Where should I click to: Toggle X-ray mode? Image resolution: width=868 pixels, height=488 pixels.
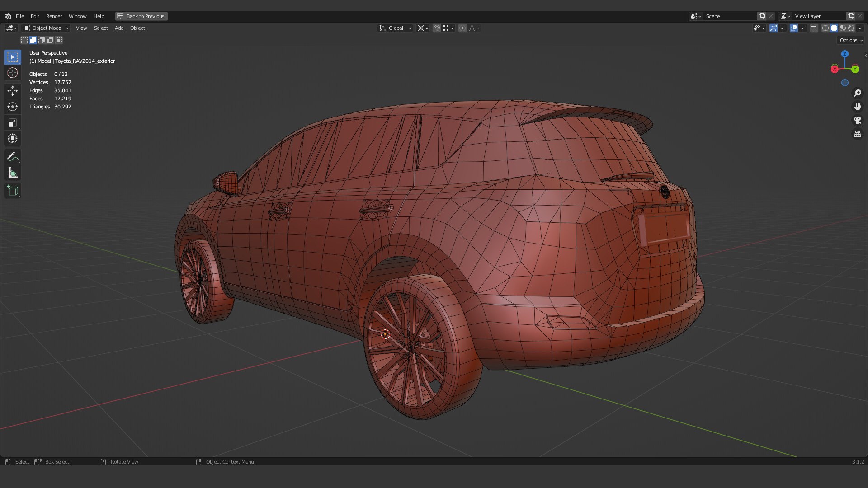(814, 28)
